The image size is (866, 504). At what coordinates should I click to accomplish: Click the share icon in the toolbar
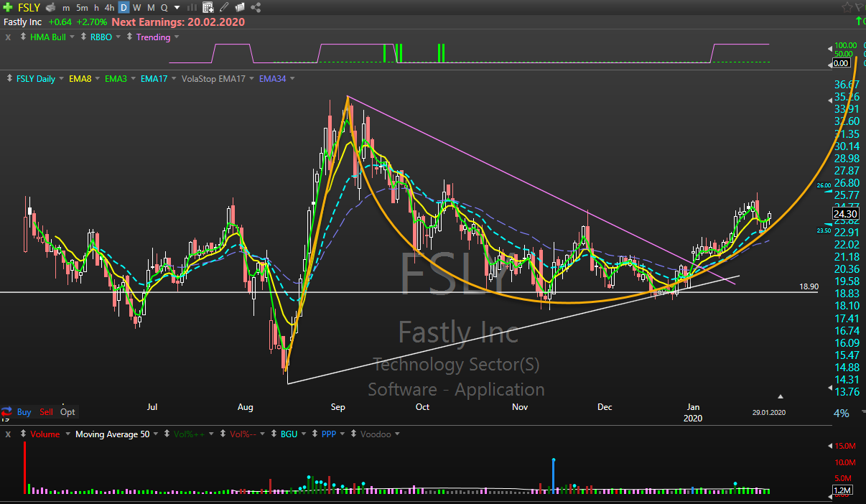point(256,8)
